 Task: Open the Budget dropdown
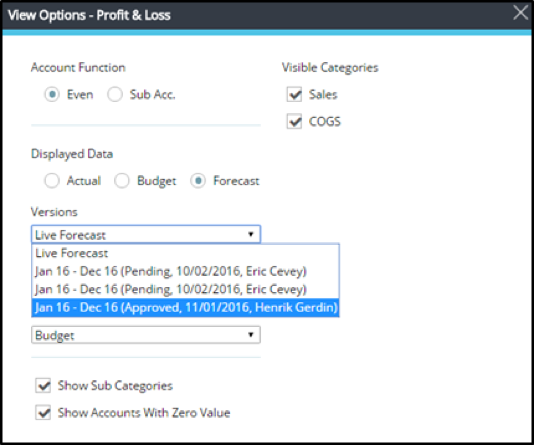146,335
